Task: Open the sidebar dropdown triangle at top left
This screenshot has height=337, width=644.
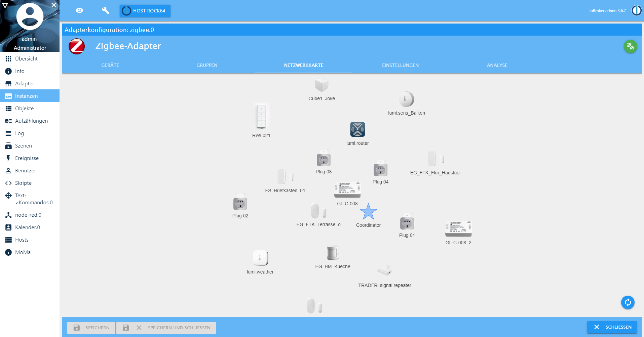Action: click(x=5, y=5)
